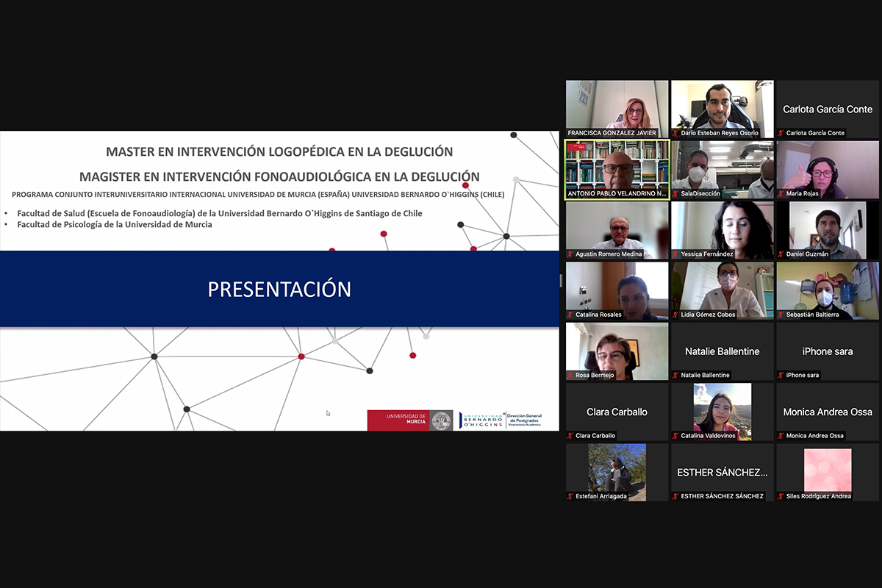This screenshot has width=882, height=588.
Task: Select Lidia Gómez Cobos's video tile
Action: [723, 290]
